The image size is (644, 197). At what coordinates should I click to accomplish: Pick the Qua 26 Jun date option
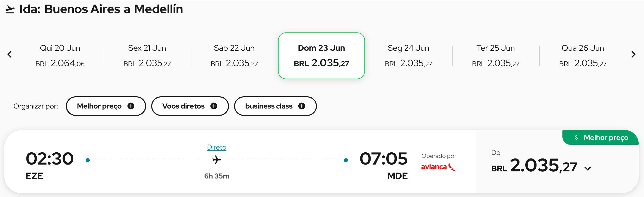[583, 56]
